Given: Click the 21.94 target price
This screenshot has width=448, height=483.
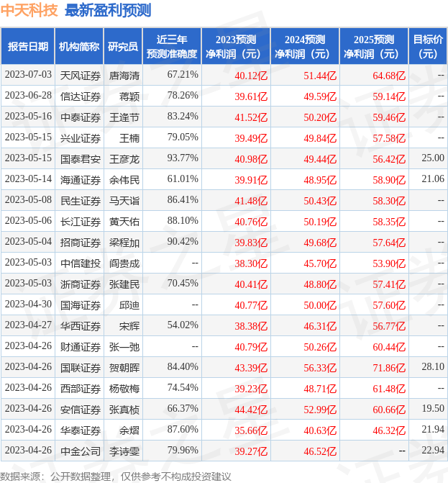Looking at the screenshot, I should point(433,430).
